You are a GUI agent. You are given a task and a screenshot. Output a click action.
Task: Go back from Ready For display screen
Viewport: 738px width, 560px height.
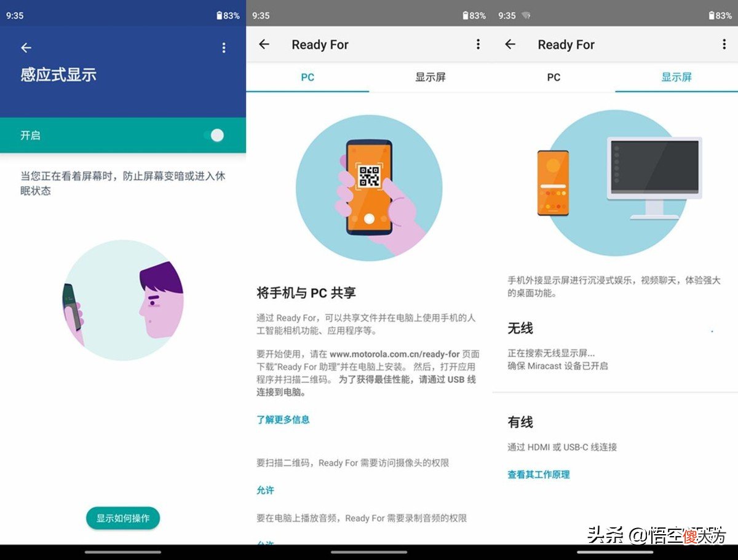pyautogui.click(x=510, y=44)
